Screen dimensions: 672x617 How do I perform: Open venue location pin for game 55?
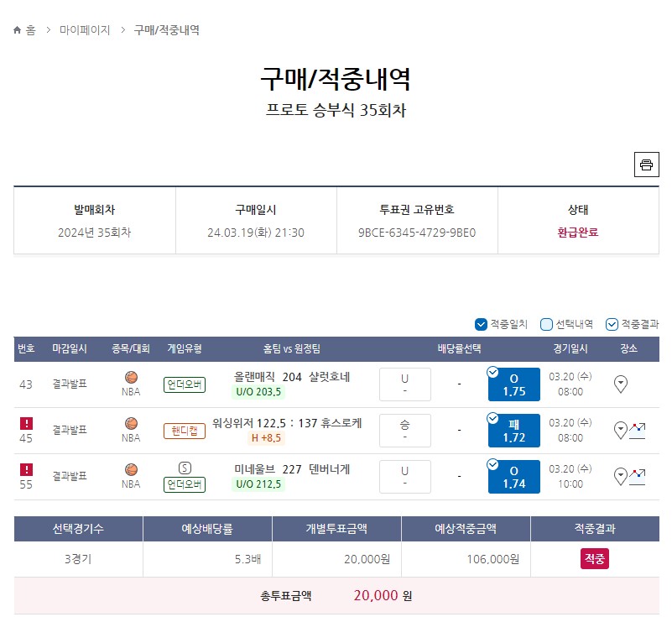pyautogui.click(x=621, y=477)
